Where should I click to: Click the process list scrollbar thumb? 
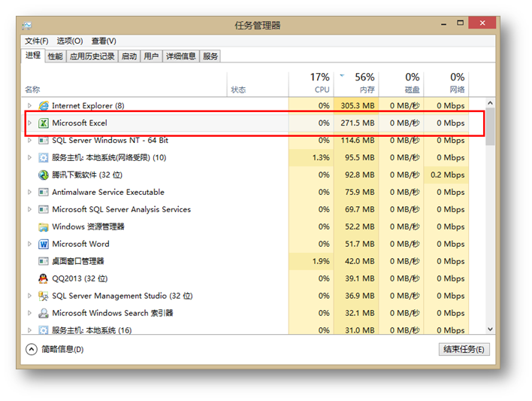pyautogui.click(x=490, y=126)
